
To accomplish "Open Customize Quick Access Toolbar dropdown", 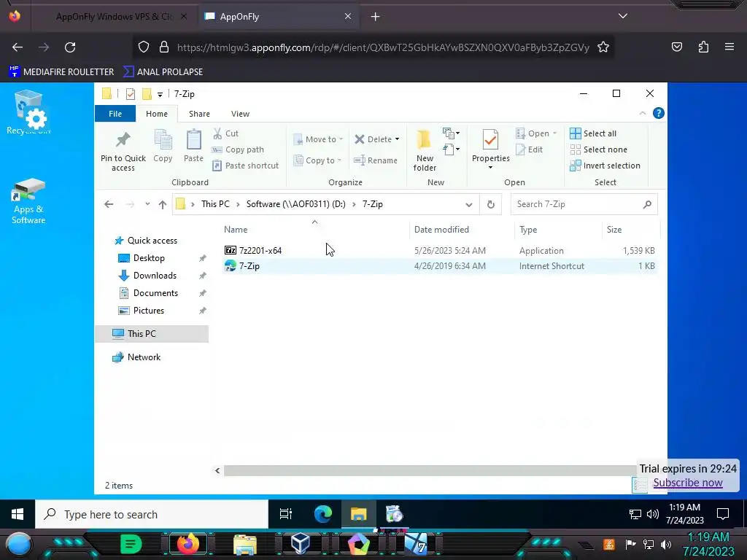I will pos(160,94).
